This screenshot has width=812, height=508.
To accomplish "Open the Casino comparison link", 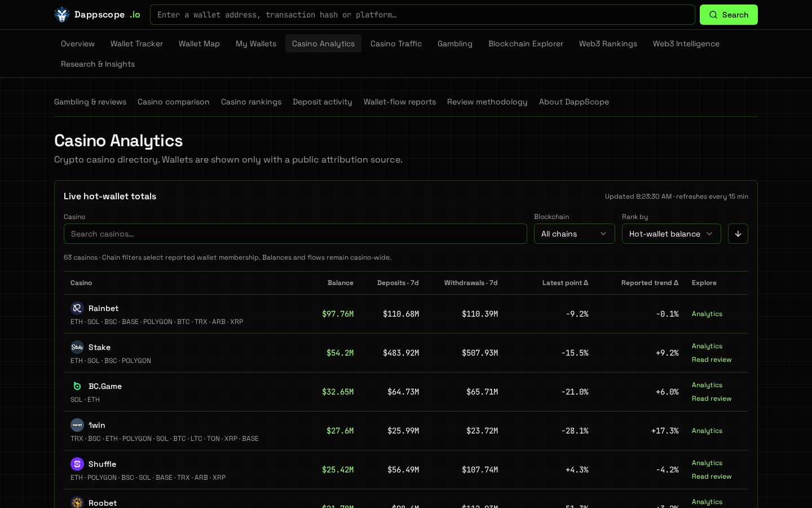I will click(174, 102).
